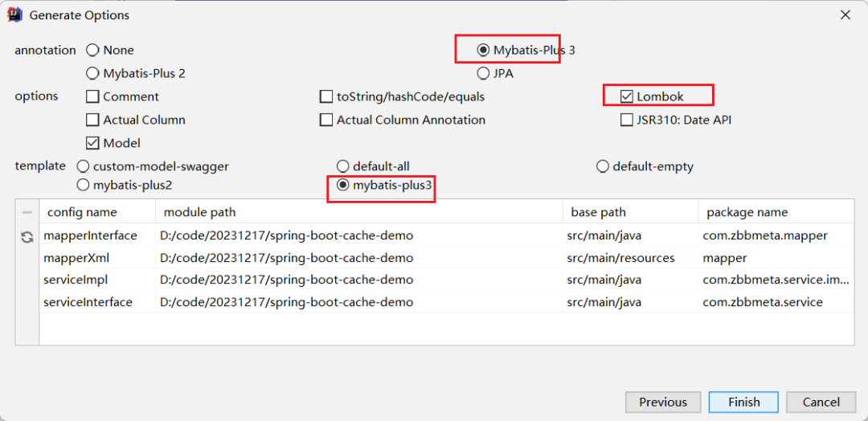The width and height of the screenshot is (868, 421).
Task: Click the IntelliJ icon in title bar
Action: click(x=14, y=15)
